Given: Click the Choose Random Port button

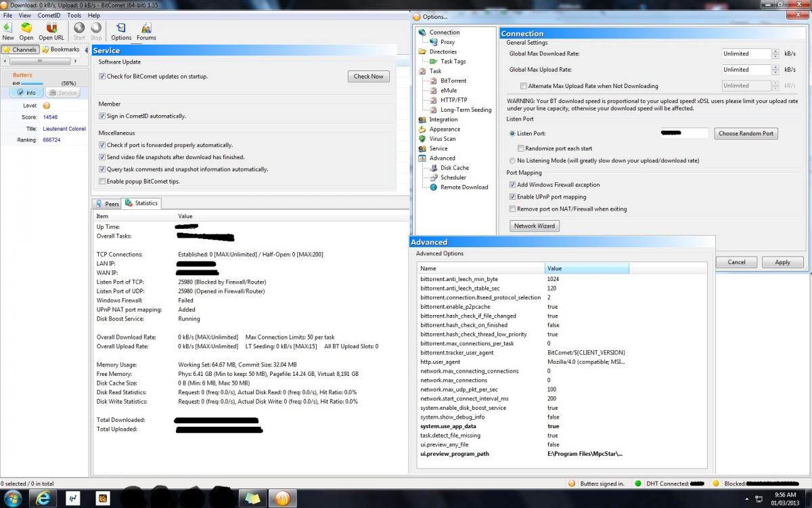Looking at the screenshot, I should (746, 133).
